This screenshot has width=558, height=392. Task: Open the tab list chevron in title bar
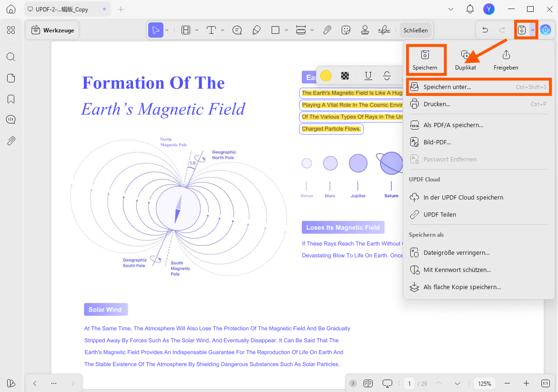point(451,9)
